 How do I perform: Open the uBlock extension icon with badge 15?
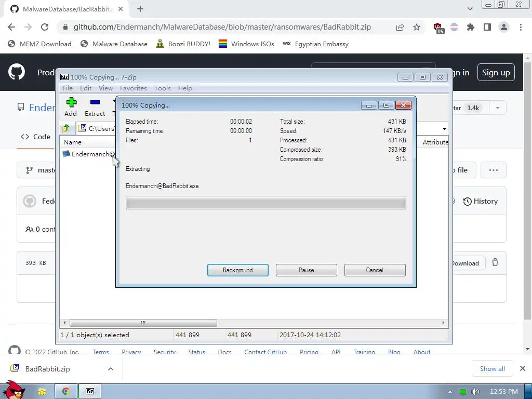438,28
